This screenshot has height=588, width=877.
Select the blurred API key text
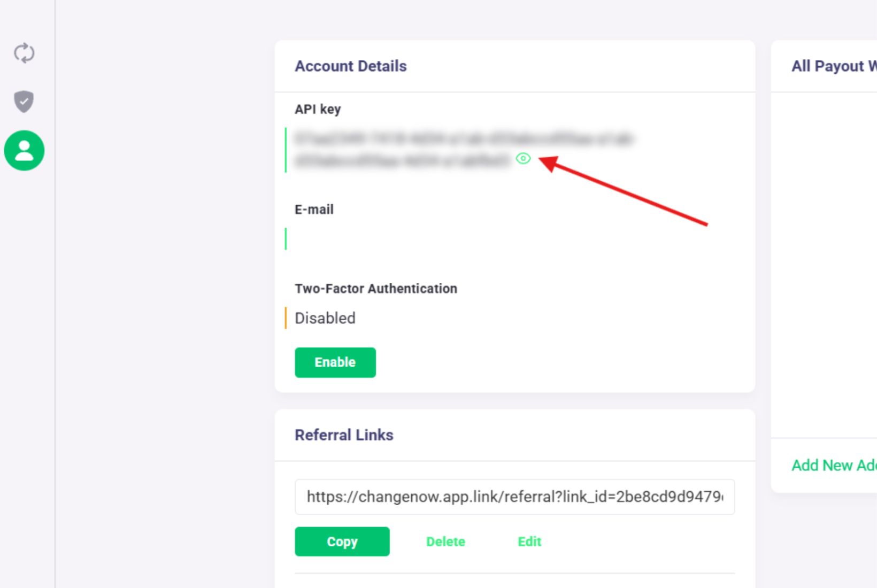[464, 150]
